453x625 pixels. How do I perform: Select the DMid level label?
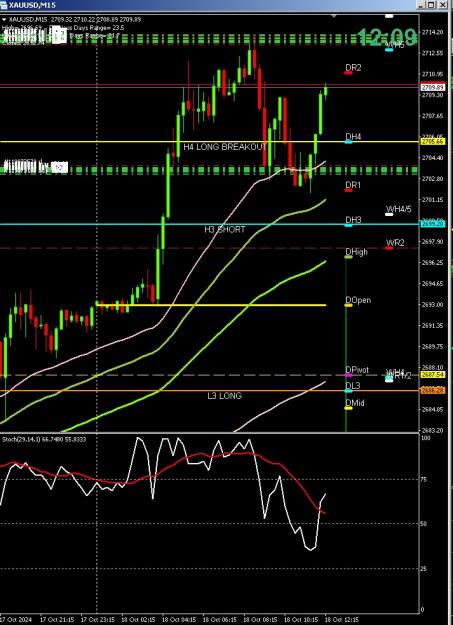[x=355, y=403]
